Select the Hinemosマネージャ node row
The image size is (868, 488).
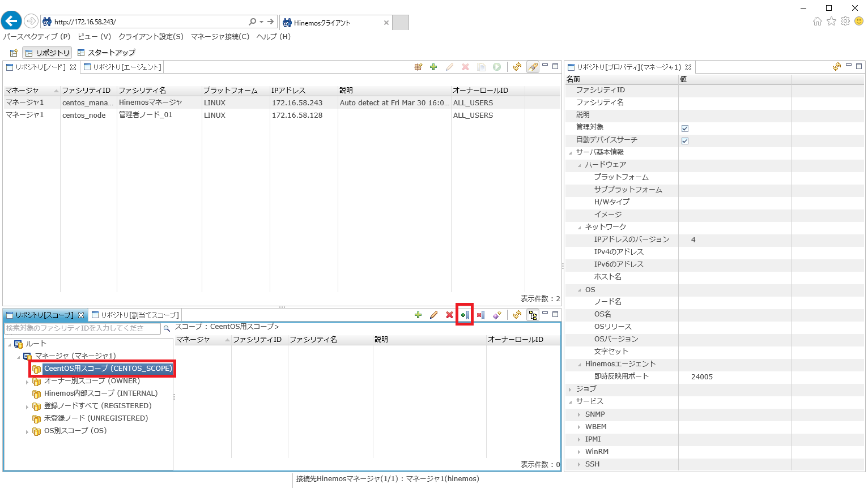(x=282, y=102)
